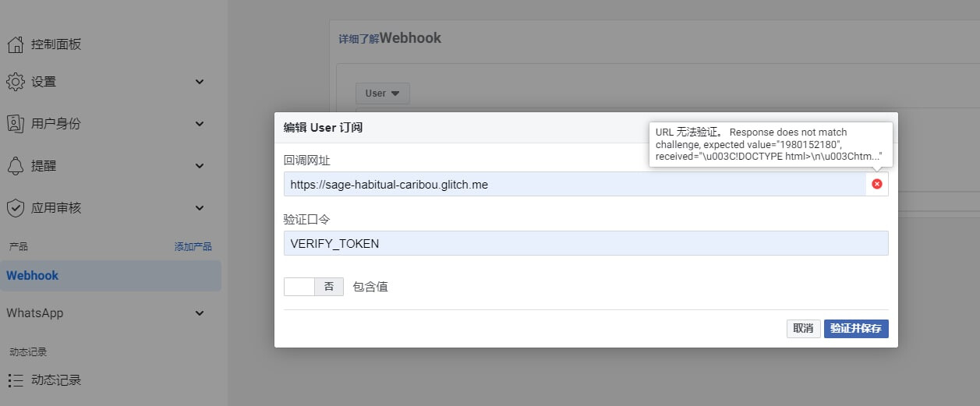Click the URL 无法验证 error tooltip

(x=771, y=144)
